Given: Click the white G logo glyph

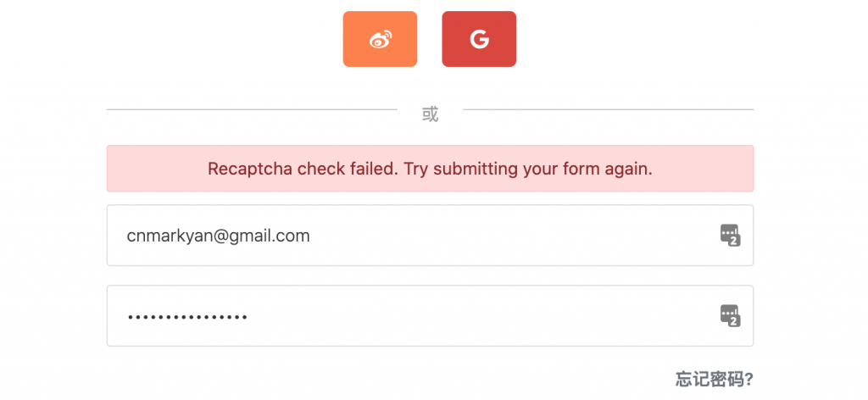Looking at the screenshot, I should pyautogui.click(x=479, y=39).
